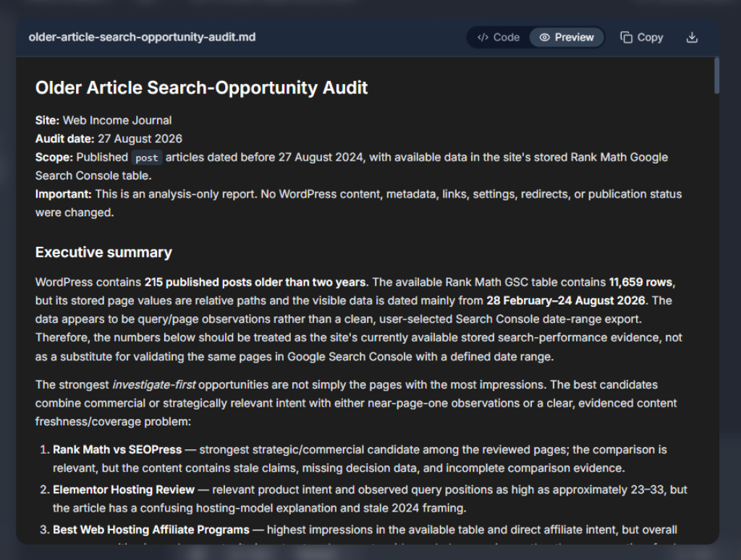741x560 pixels.
Task: Click the Audit date: 27 August 2026 line
Action: click(x=109, y=139)
